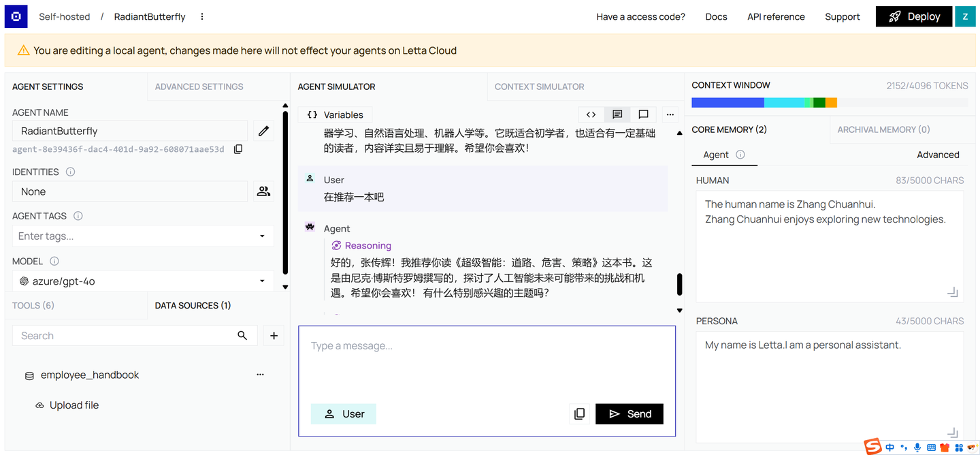Open the RadiantButterfly three-dot menu
This screenshot has height=455, width=980.
202,16
